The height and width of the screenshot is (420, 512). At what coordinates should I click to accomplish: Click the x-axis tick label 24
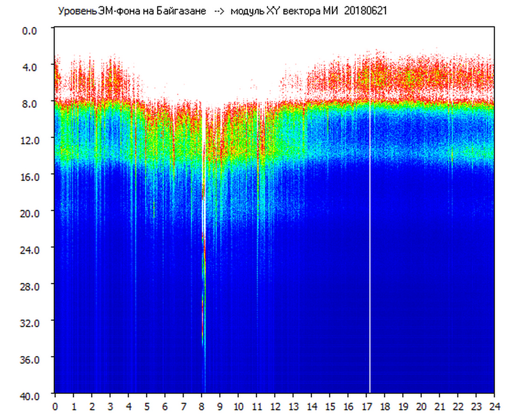click(494, 406)
